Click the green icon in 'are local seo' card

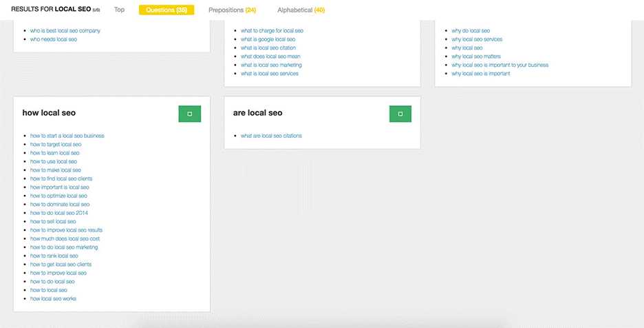(x=400, y=114)
